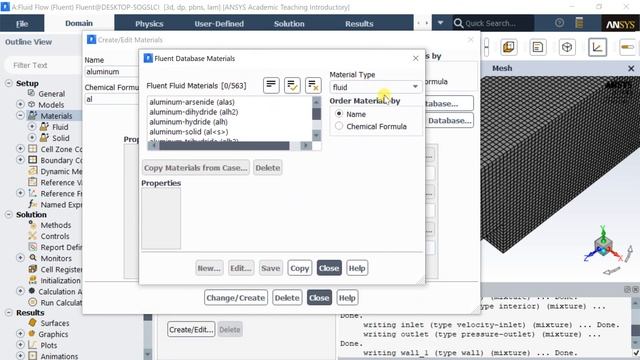Open the File menu
The height and width of the screenshot is (360, 640).
tap(22, 24)
